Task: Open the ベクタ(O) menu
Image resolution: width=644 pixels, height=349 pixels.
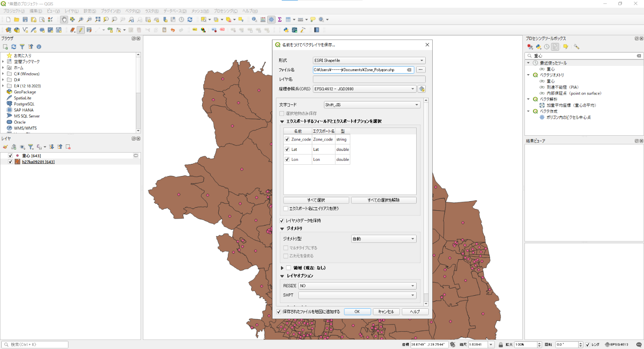Action: [132, 11]
